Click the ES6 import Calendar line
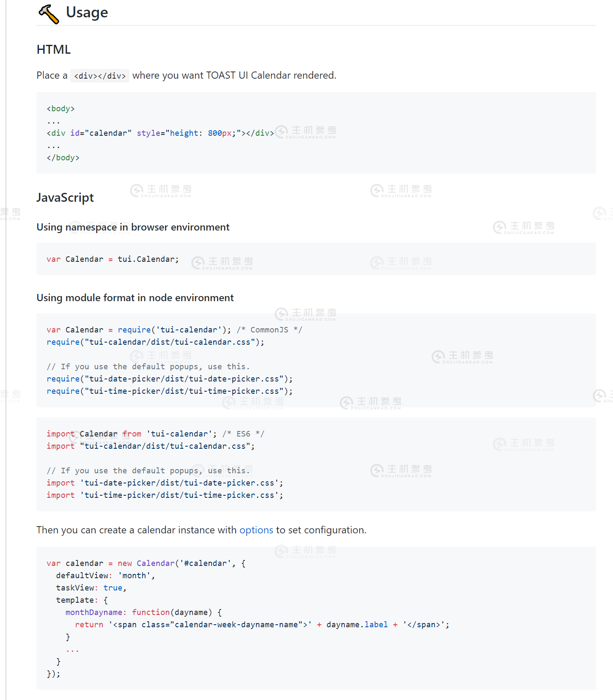 (x=155, y=434)
